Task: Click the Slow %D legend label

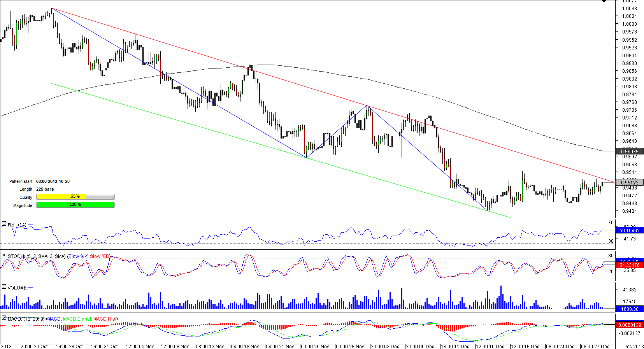Action: point(100,256)
